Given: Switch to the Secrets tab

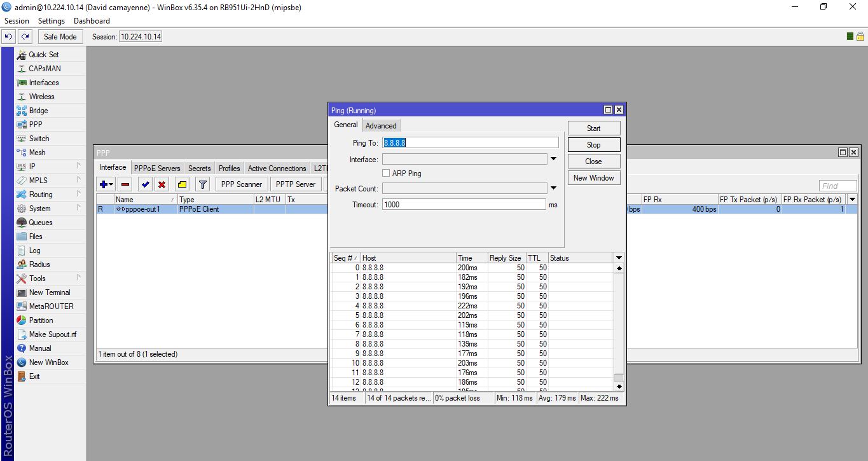Looking at the screenshot, I should pyautogui.click(x=199, y=169).
